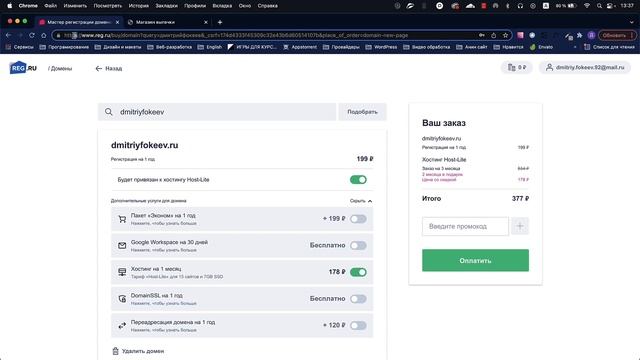This screenshot has width=640, height=360.
Task: Click the trash icon next to Удалить домен
Action: (116, 351)
